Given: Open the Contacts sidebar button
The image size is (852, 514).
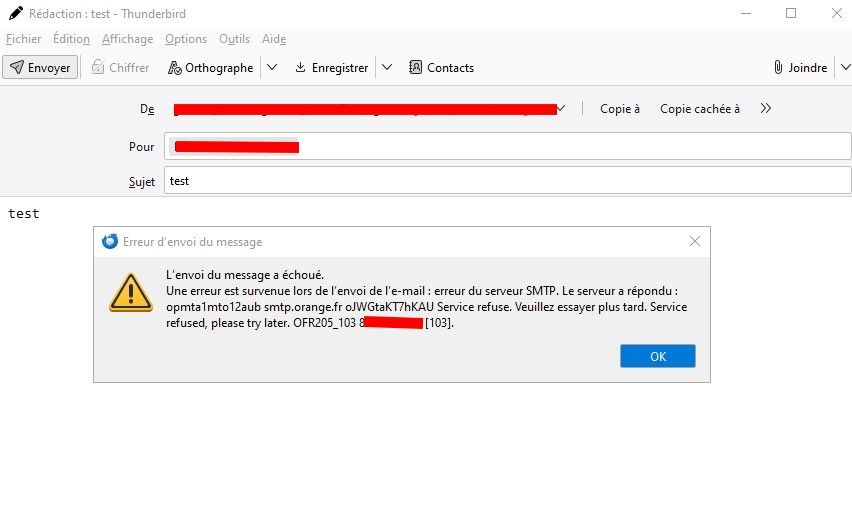Looking at the screenshot, I should pyautogui.click(x=441, y=67).
